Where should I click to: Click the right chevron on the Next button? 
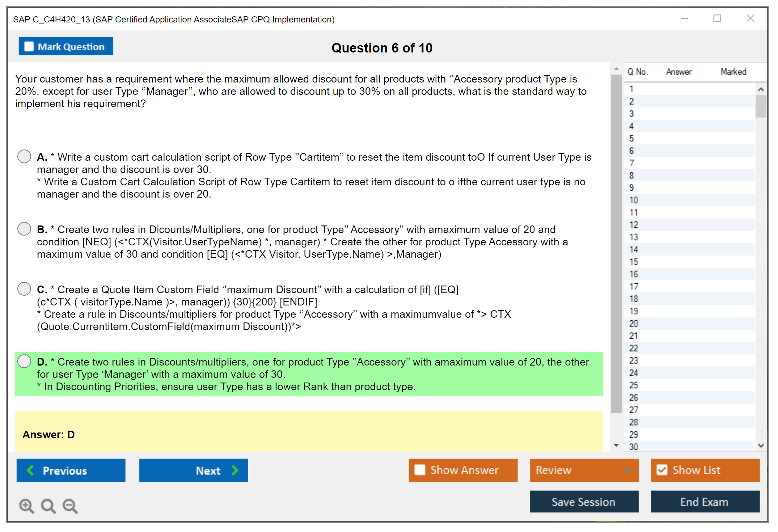[235, 470]
